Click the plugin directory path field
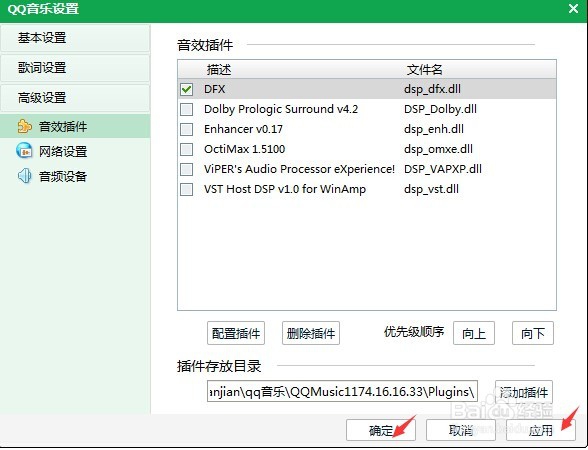588x450 pixels. (342, 392)
